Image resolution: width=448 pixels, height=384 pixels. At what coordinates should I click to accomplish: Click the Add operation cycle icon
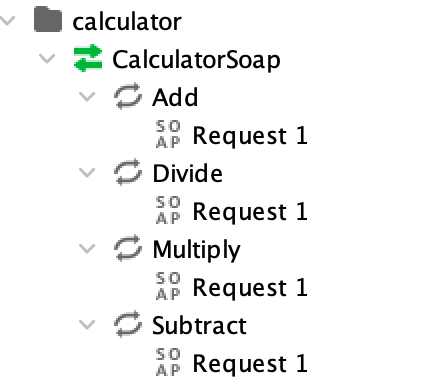tap(128, 96)
